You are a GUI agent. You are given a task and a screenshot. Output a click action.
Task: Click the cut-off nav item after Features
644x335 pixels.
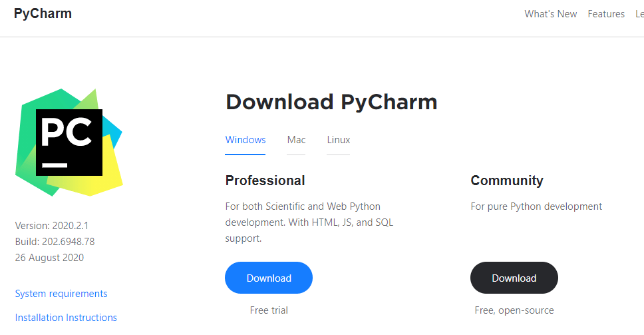[639, 14]
